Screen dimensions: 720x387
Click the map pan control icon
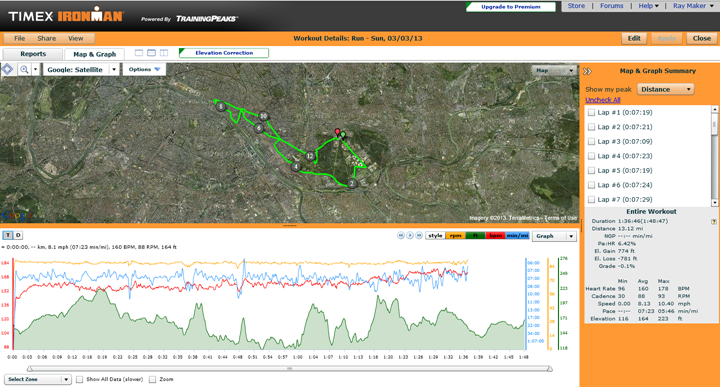(x=8, y=69)
